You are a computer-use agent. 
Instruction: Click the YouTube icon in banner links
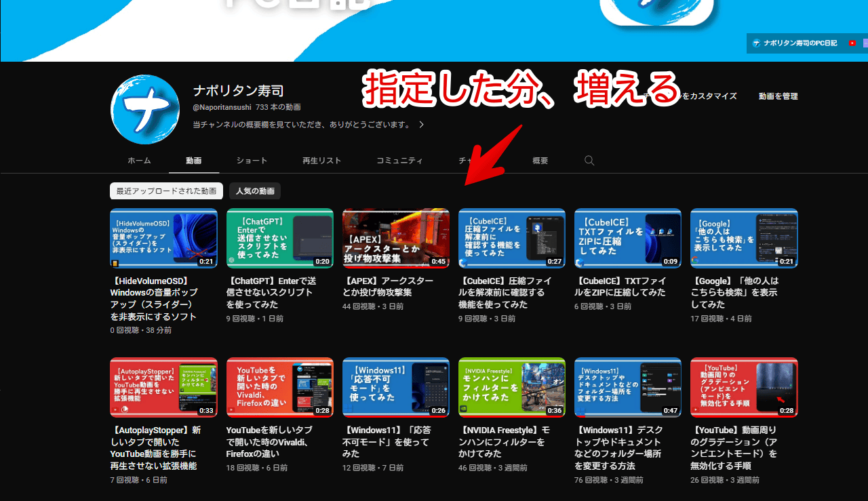(852, 43)
